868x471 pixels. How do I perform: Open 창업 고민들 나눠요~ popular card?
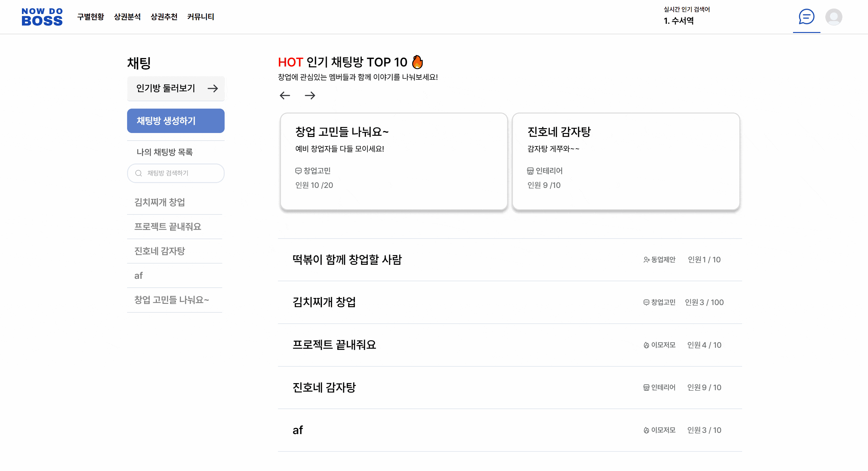(393, 161)
